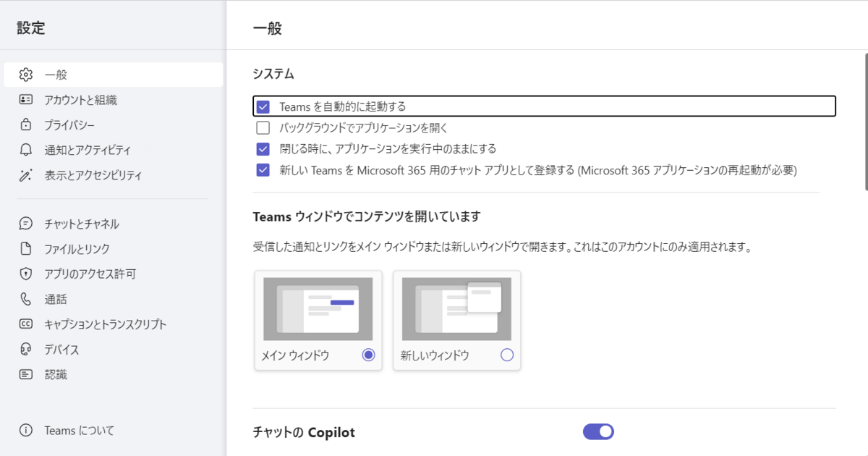Open アカウントと組織 settings
Viewport: 868px width, 456px height.
pyautogui.click(x=114, y=100)
